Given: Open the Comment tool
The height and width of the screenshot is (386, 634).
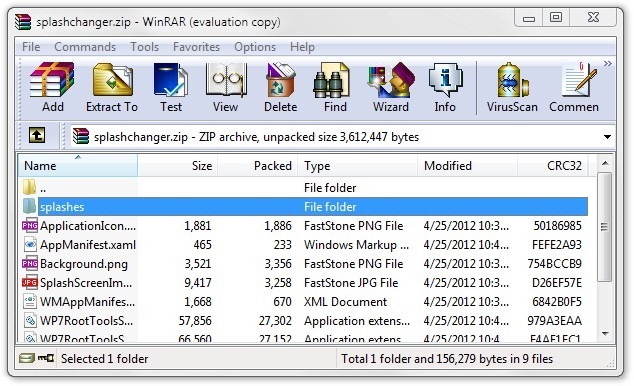Looking at the screenshot, I should [574, 87].
